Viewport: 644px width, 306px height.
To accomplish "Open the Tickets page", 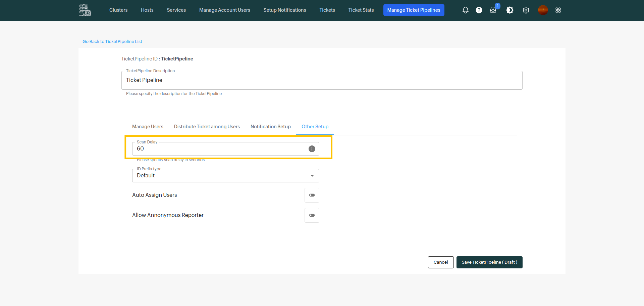I will [x=327, y=10].
